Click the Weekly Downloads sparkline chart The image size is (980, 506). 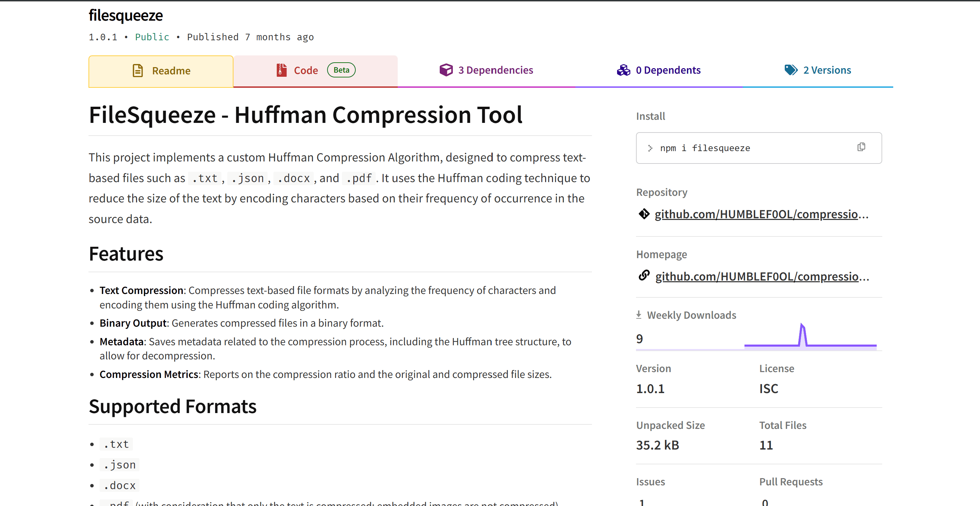(810, 336)
